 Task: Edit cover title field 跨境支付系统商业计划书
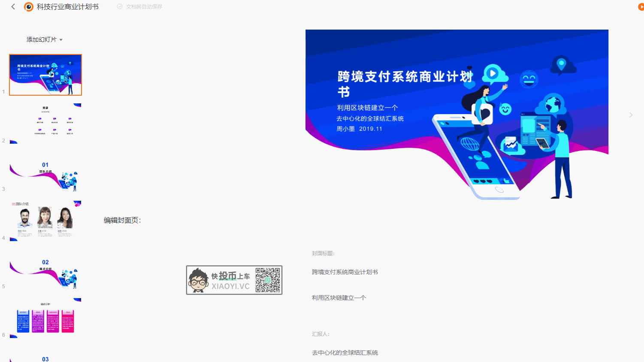click(x=345, y=272)
